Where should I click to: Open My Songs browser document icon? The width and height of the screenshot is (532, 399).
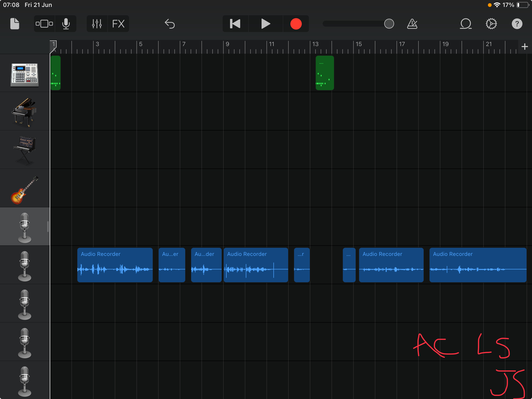click(x=15, y=24)
